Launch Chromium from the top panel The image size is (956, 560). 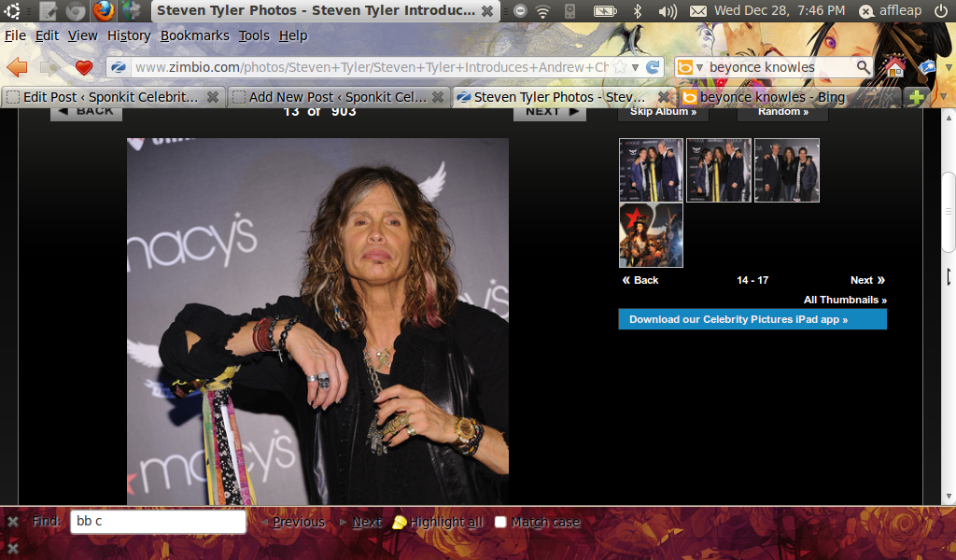pyautogui.click(x=76, y=10)
